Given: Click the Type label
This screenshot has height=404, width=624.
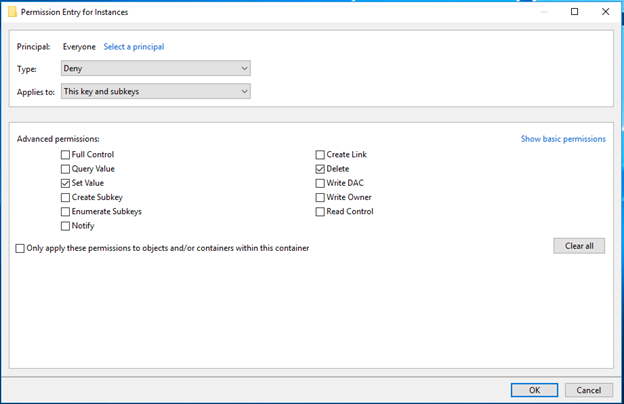Looking at the screenshot, I should click(27, 69).
